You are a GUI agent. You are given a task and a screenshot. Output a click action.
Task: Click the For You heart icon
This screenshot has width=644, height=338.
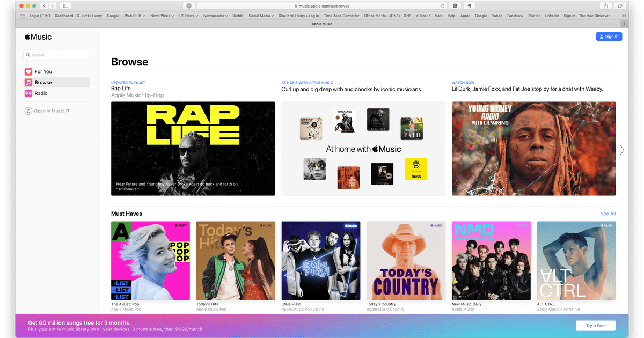28,71
